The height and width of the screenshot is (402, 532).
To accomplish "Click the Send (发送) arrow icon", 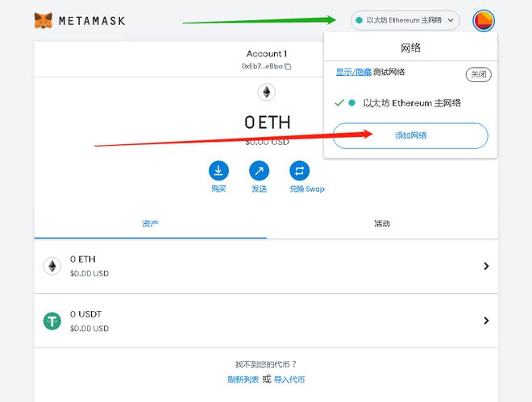I will [259, 171].
